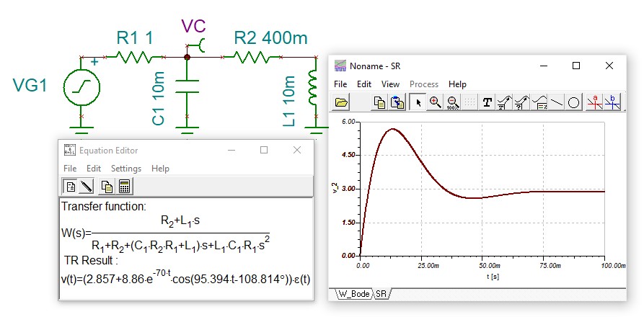Choose the draw line tool
Image resolution: width=644 pixels, height=317 pixels.
click(557, 102)
